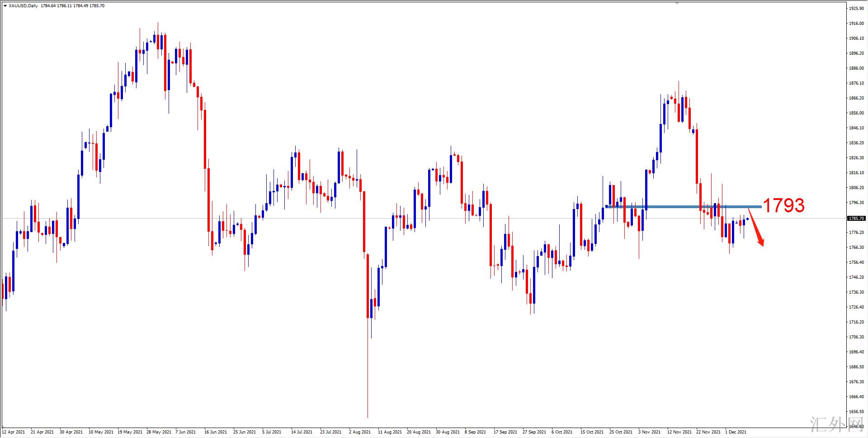Click the 1896.20 price axis label
Screen dimensions: 868x438
(856, 53)
